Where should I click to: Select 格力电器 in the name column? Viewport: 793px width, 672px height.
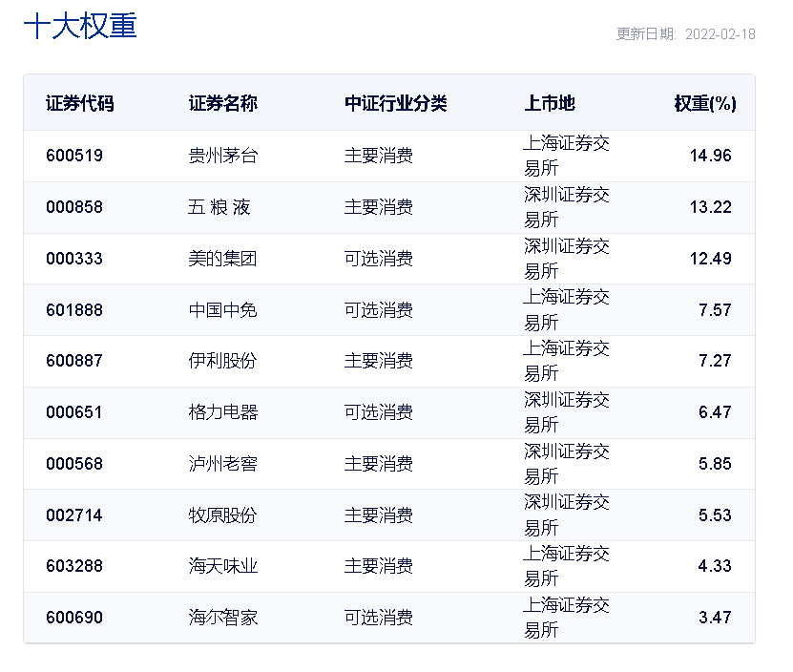[x=223, y=412]
